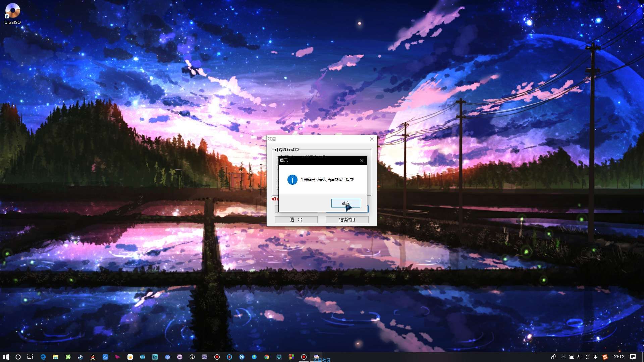
Task: Toggle the 中 input language indicator
Action: tap(596, 357)
